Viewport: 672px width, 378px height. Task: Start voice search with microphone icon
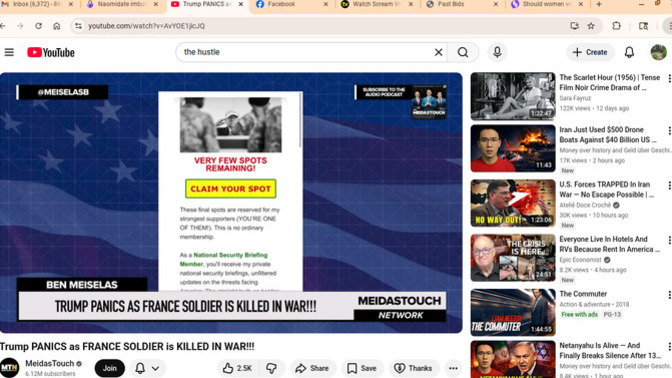click(497, 52)
